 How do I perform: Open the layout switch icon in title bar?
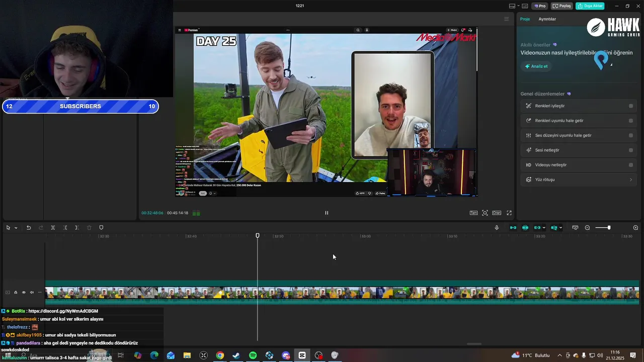[512, 6]
